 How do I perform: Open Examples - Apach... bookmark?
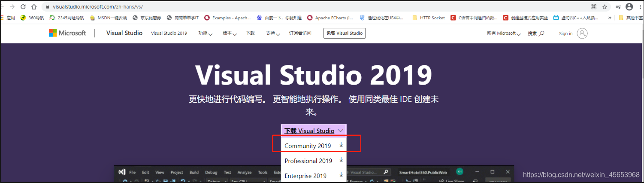pos(227,18)
